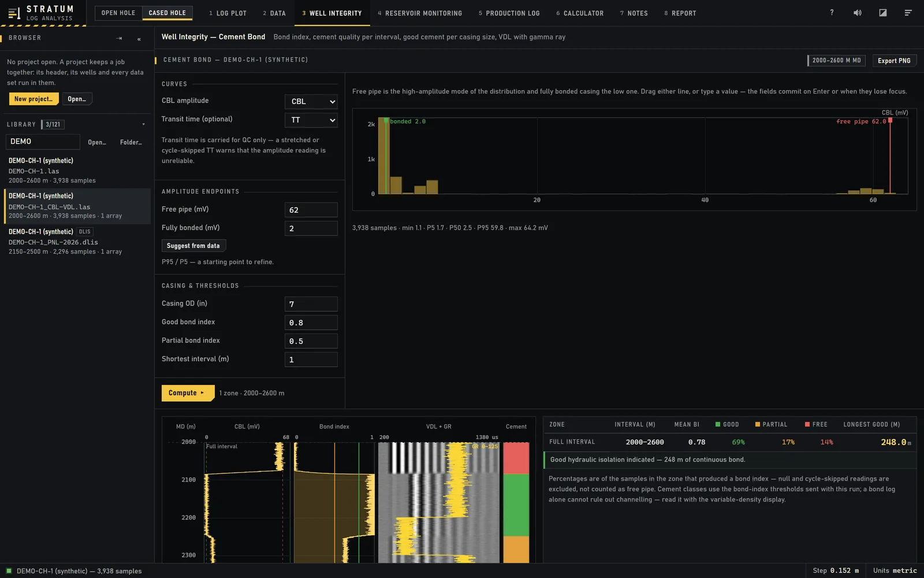Toggle the Units metric setting
Viewport: 924px width, 578px height.
tap(895, 570)
